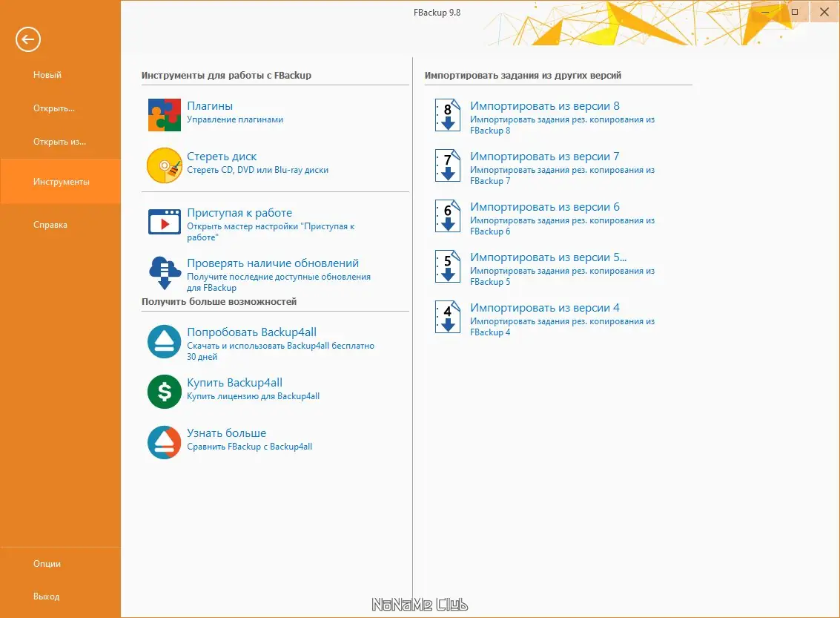
Task: Click Попробовать Backup4all link
Action: (252, 332)
